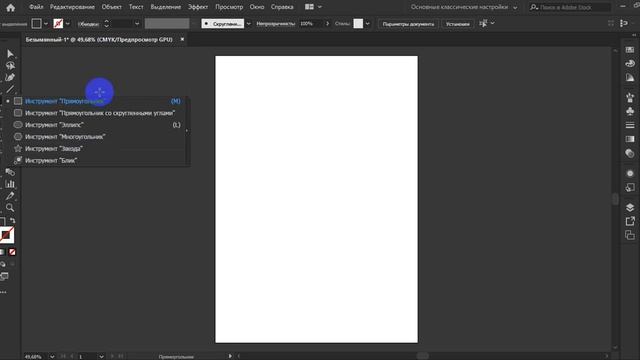Screen dimensions: 640x360
Task: Open the Объект menu
Action: pos(112,7)
